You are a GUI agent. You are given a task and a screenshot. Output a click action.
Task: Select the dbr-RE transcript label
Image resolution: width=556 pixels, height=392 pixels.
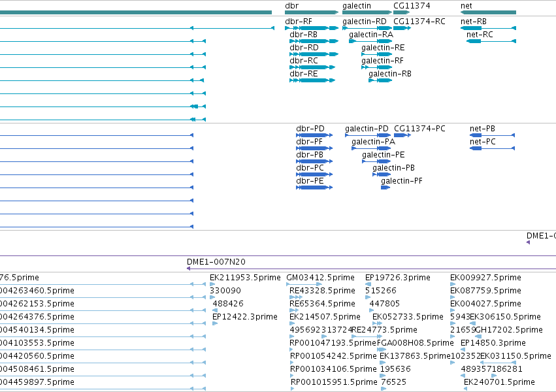[x=304, y=74]
